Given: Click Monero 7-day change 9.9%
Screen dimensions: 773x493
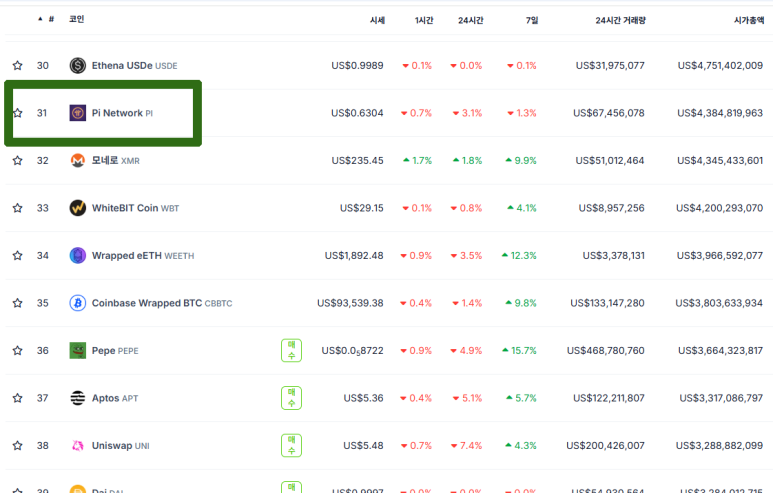Looking at the screenshot, I should point(521,160).
